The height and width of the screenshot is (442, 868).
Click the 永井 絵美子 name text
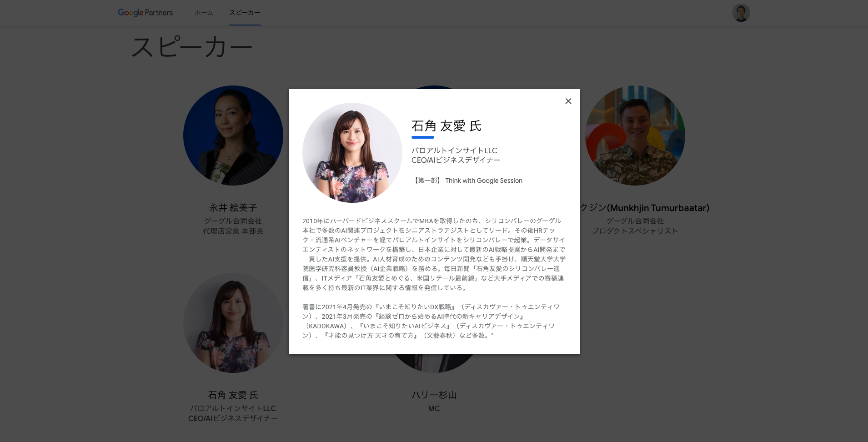point(233,208)
